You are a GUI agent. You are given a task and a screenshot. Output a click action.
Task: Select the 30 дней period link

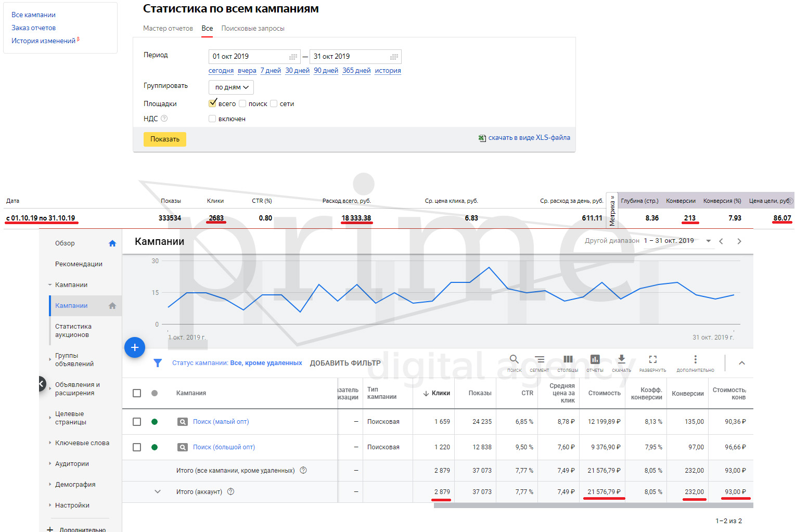[297, 71]
